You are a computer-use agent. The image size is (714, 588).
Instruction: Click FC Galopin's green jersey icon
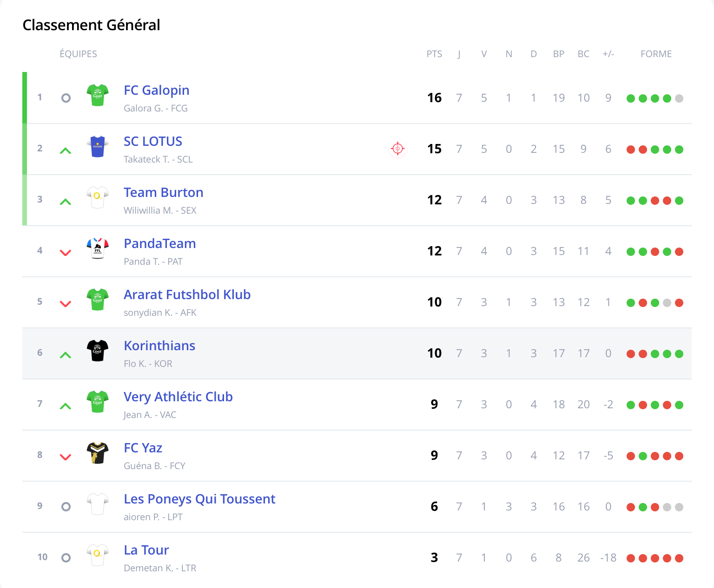click(x=98, y=95)
